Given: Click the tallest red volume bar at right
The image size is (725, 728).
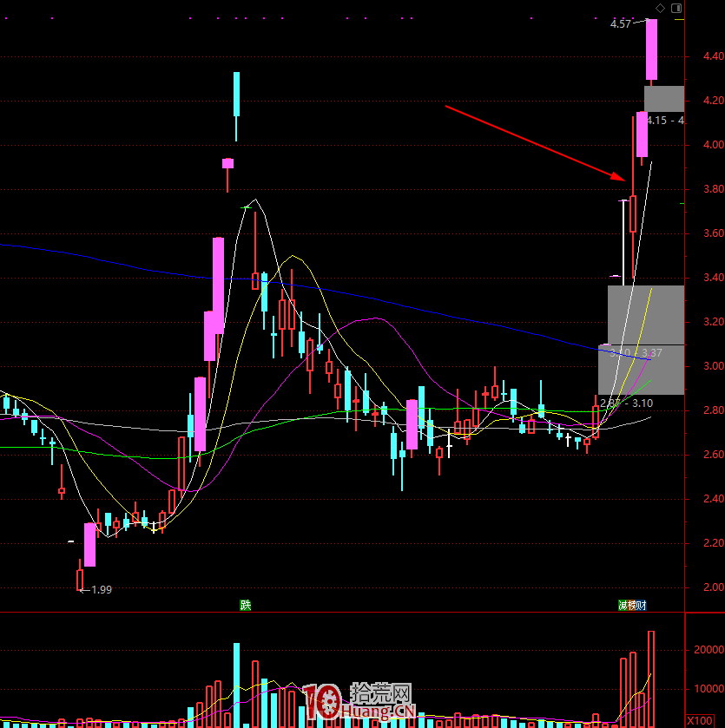Looking at the screenshot, I should click(651, 678).
